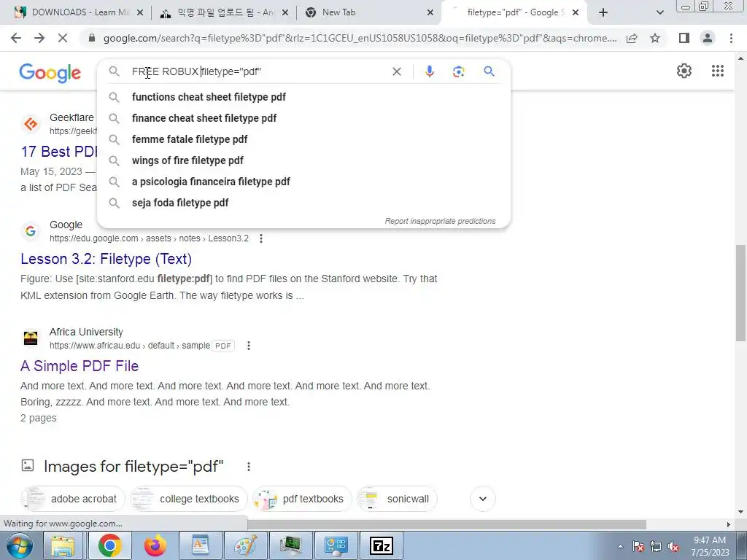Open Paint from taskbar

click(x=246, y=545)
